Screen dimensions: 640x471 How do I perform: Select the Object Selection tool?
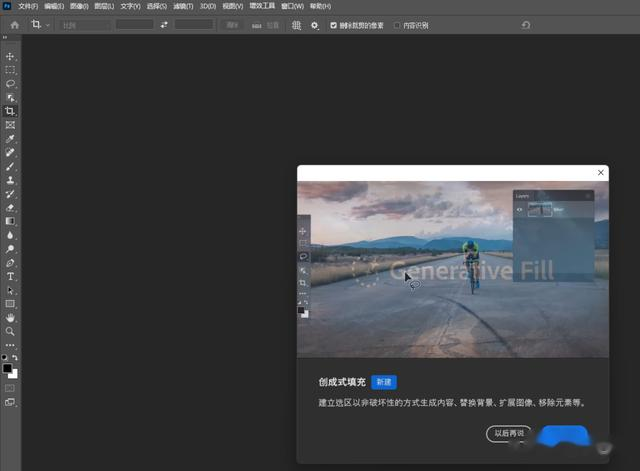[x=10, y=98]
